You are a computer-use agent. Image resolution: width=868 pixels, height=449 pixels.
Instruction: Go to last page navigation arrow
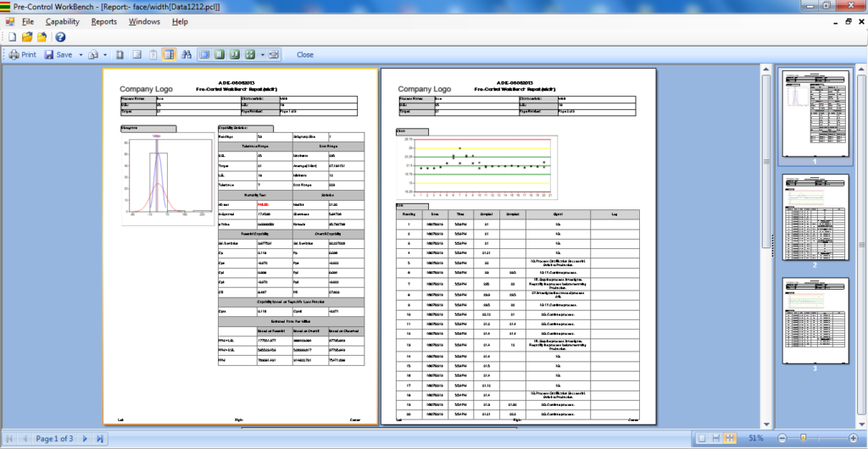[x=100, y=439]
